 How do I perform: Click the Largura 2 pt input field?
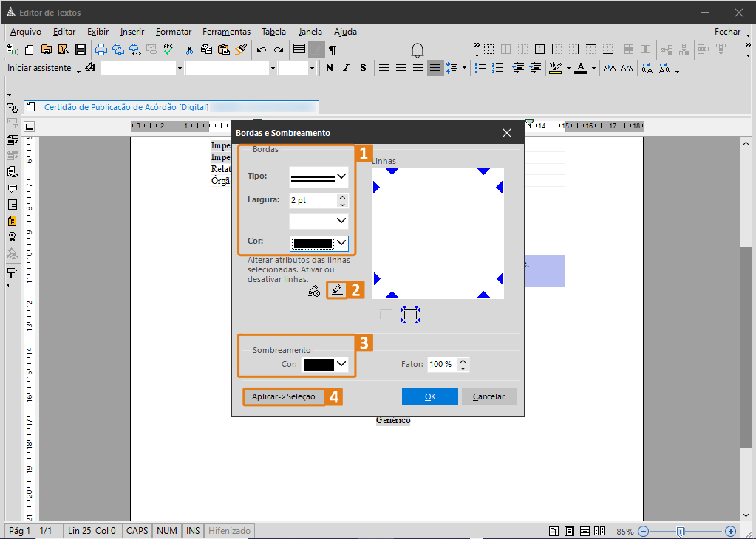tap(313, 200)
